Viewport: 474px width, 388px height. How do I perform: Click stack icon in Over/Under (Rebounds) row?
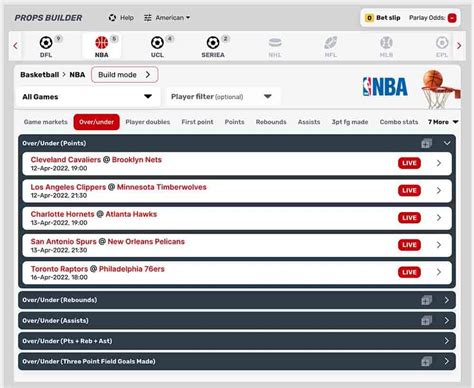click(x=426, y=300)
